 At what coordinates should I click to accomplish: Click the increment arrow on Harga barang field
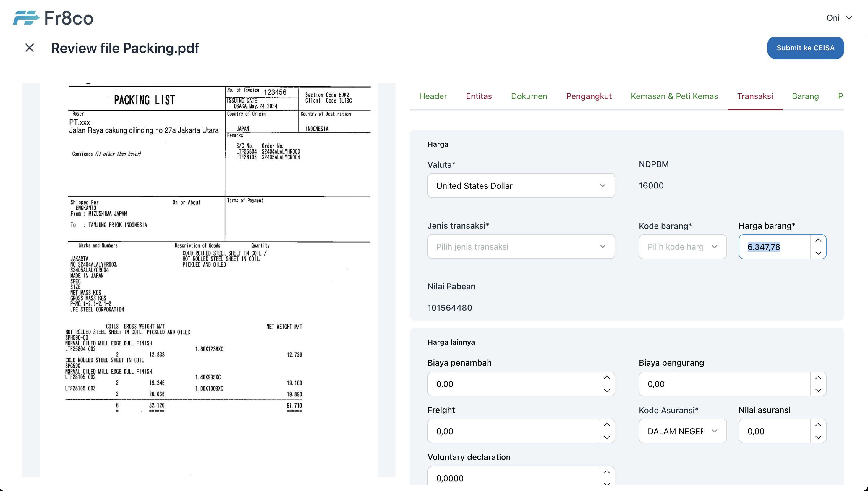[819, 240]
